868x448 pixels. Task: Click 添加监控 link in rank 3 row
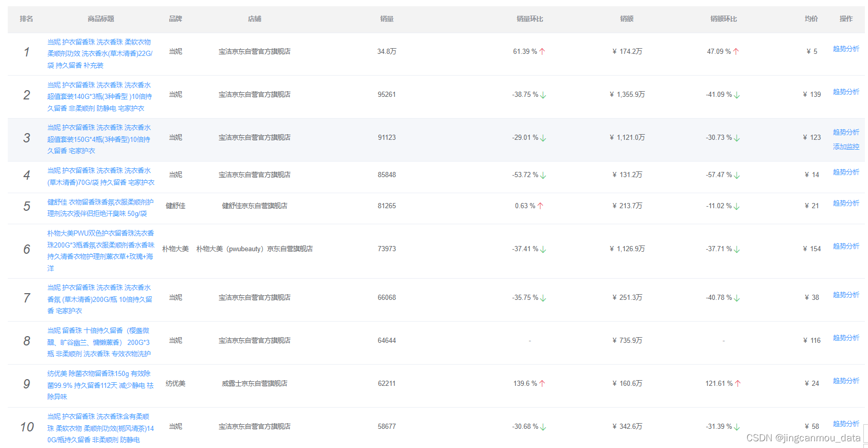pyautogui.click(x=846, y=147)
